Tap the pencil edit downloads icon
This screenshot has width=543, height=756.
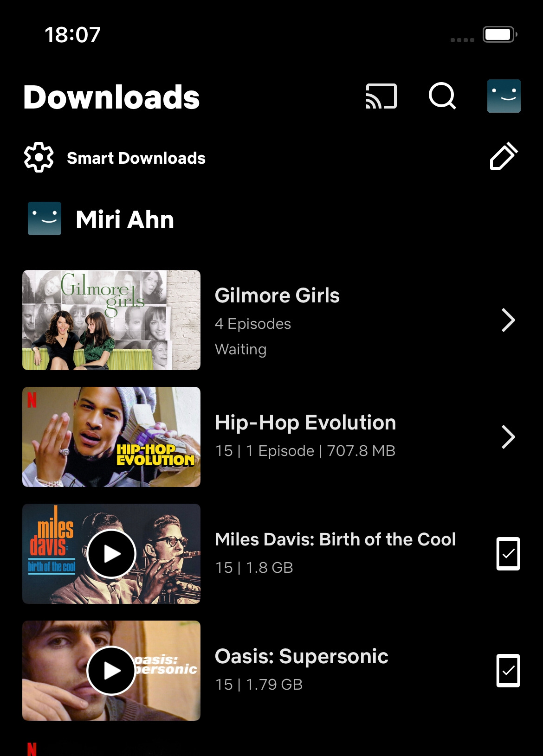(504, 156)
